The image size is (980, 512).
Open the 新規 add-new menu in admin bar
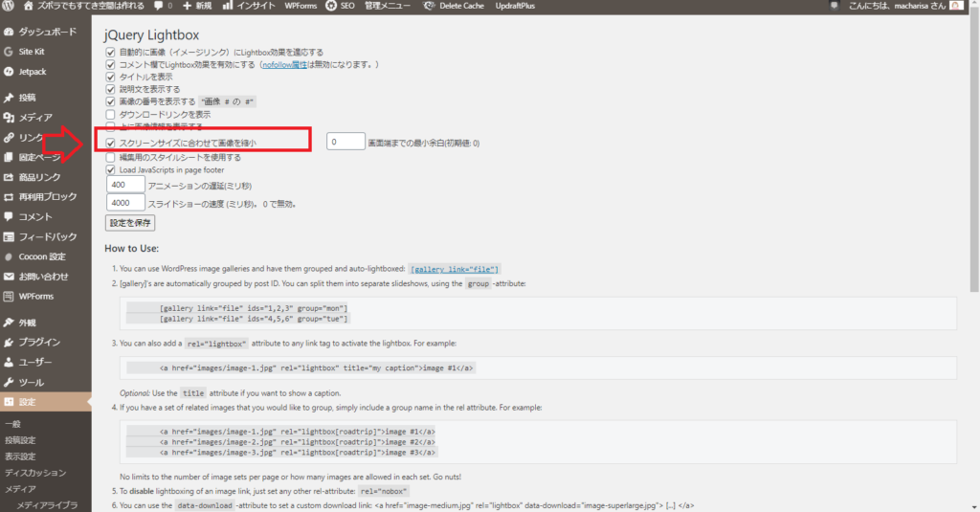[x=196, y=6]
